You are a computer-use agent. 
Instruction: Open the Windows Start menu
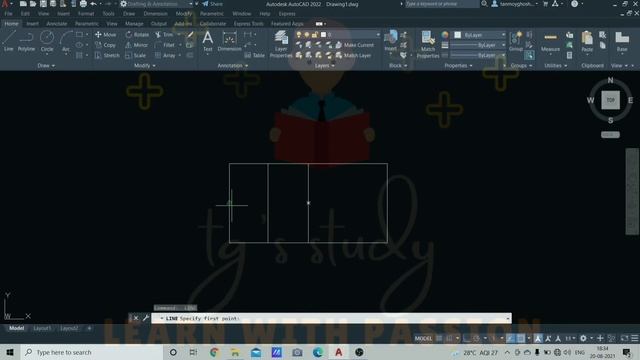pos(10,352)
